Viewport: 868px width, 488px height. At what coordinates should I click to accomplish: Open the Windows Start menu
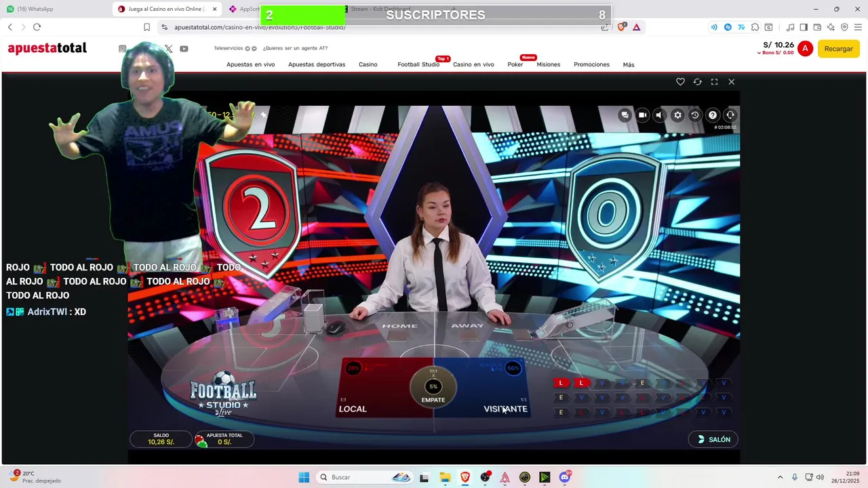tap(304, 477)
